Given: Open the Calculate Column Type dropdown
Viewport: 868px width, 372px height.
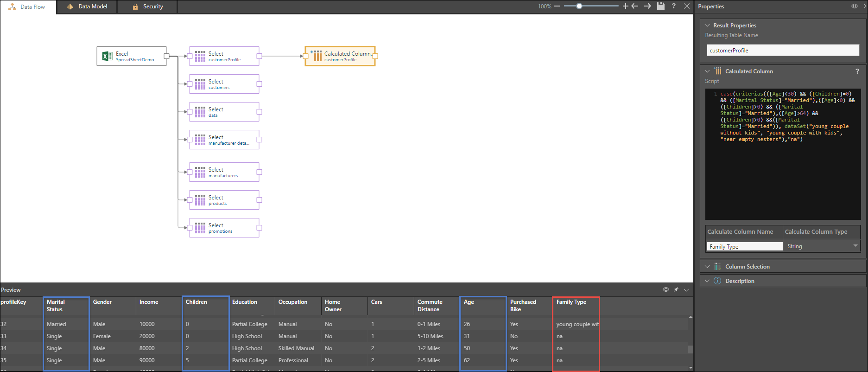Looking at the screenshot, I should click(855, 246).
